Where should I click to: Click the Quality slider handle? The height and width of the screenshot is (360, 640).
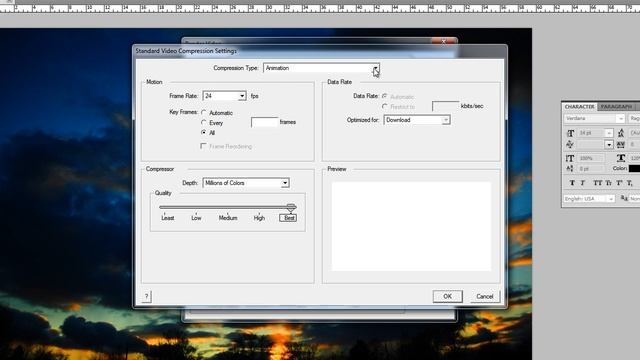pyautogui.click(x=291, y=208)
